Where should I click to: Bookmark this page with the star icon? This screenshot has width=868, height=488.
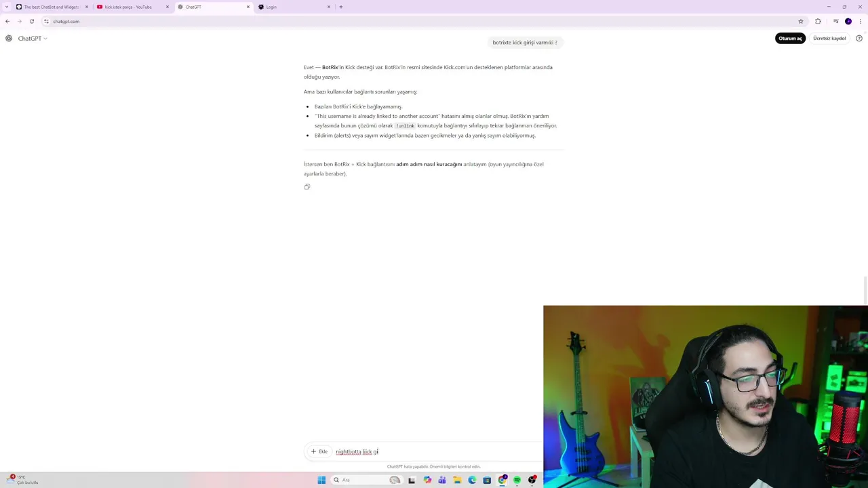[x=801, y=21]
